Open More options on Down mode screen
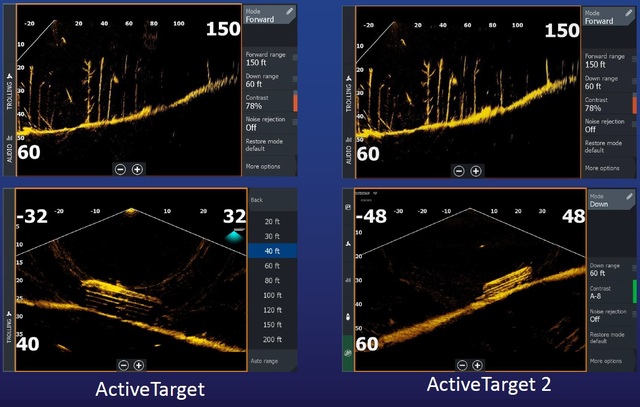 click(x=612, y=361)
